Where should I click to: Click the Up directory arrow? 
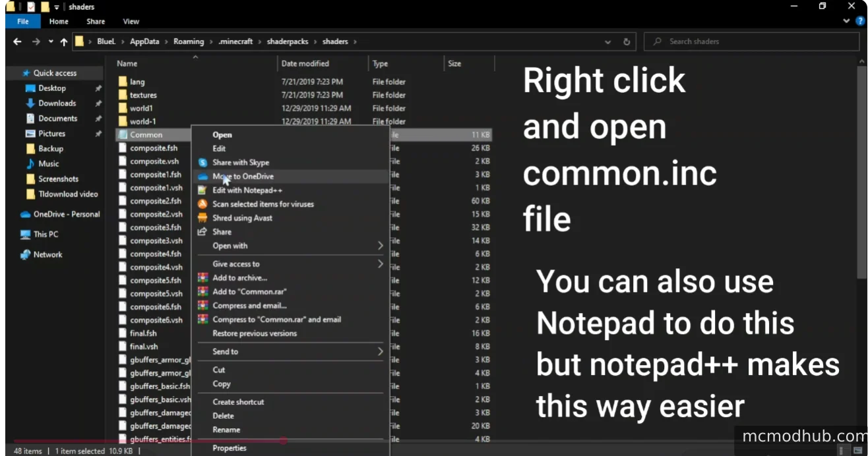click(x=63, y=42)
